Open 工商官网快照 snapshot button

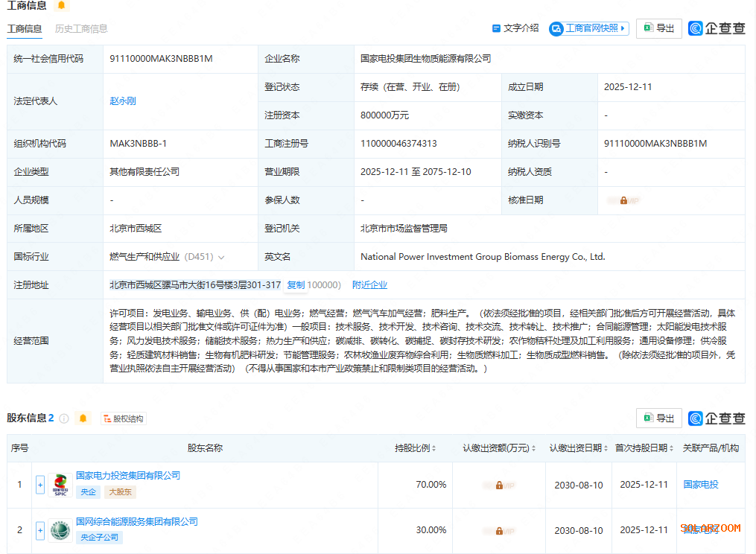click(588, 28)
